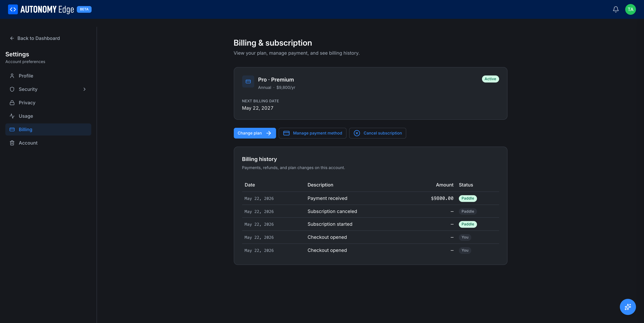644x323 pixels.
Task: Click the AI assistant sparkle button
Action: point(628,307)
